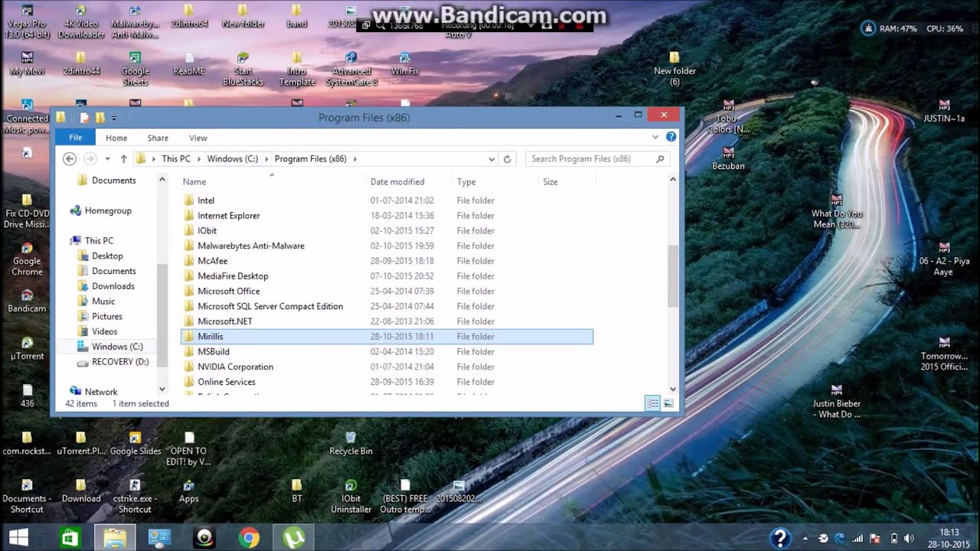Switch to Large icons view layout icon
The width and height of the screenshot is (980, 551).
(668, 403)
